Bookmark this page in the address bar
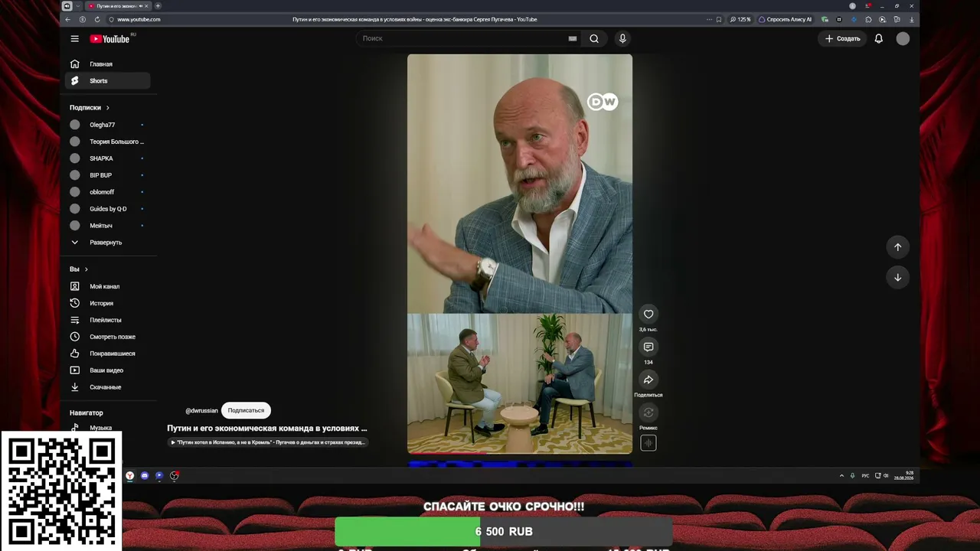This screenshot has width=980, height=551. click(719, 19)
